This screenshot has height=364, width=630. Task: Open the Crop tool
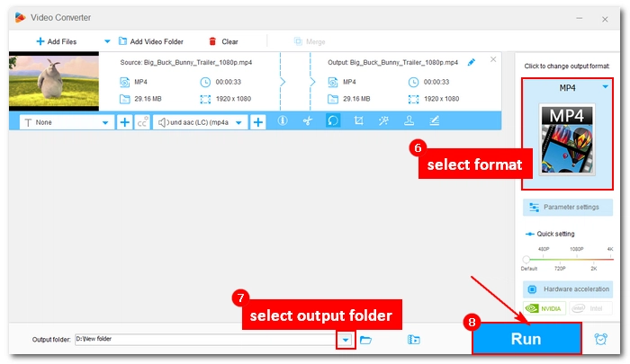[358, 120]
